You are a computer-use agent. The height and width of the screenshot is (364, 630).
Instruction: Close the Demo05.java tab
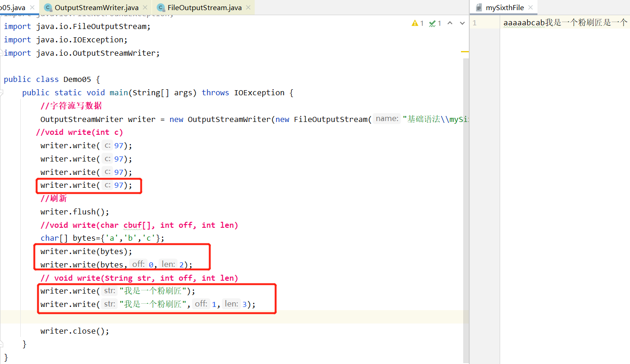pyautogui.click(x=32, y=7)
